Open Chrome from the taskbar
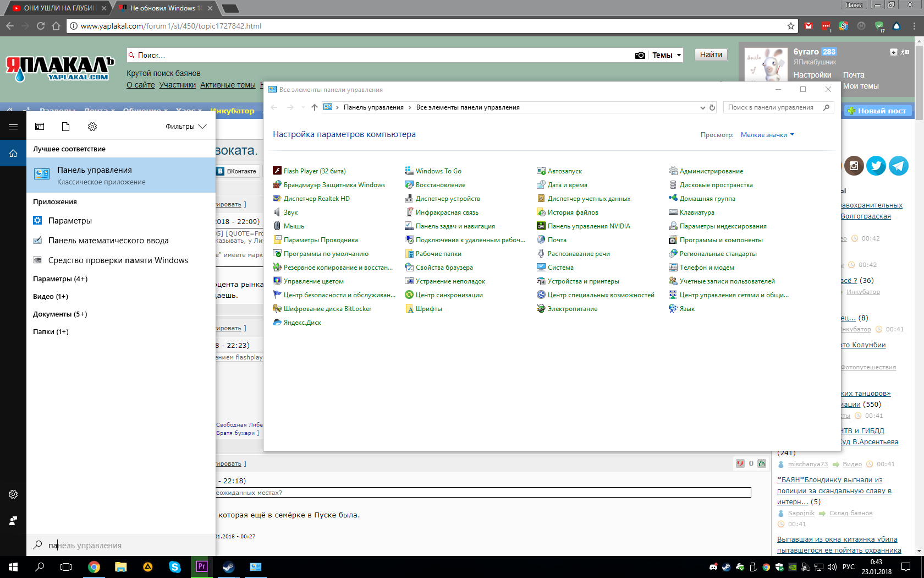 (x=94, y=566)
